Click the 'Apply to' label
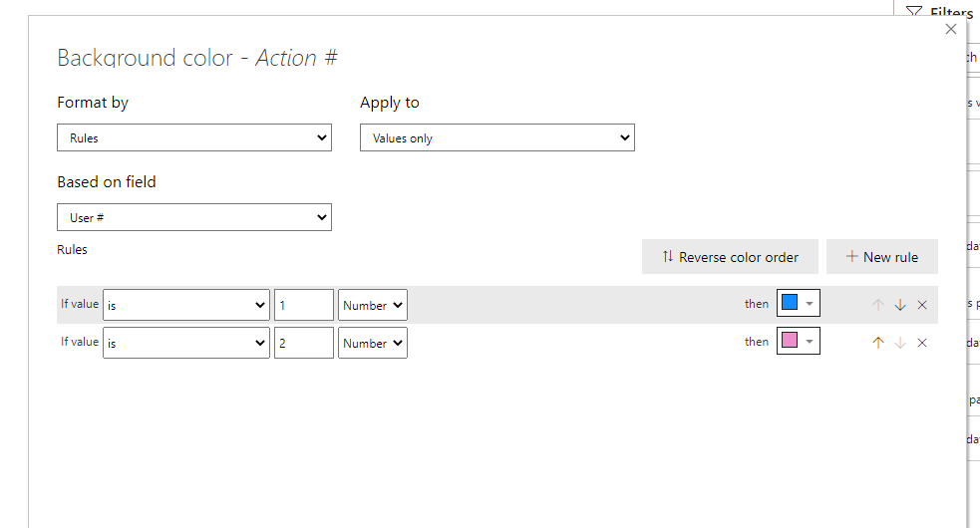 pyautogui.click(x=390, y=103)
